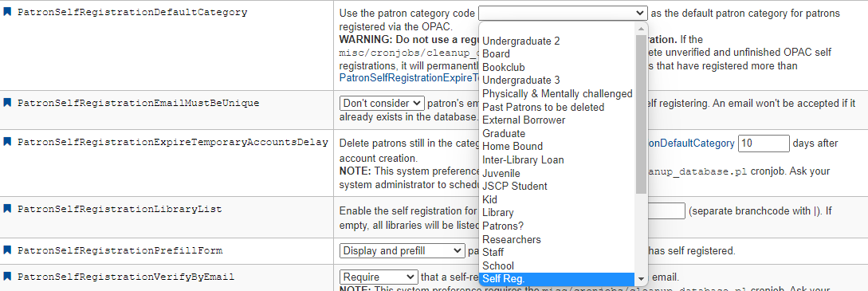868x291 pixels.
Task: Select "Self Reg." from the category list
Action: (x=557, y=278)
